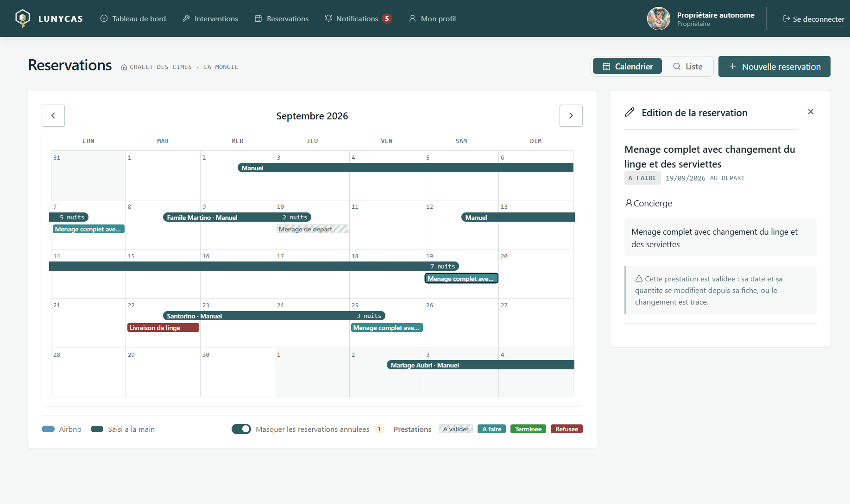Click the Lunycas logo icon

[22, 19]
